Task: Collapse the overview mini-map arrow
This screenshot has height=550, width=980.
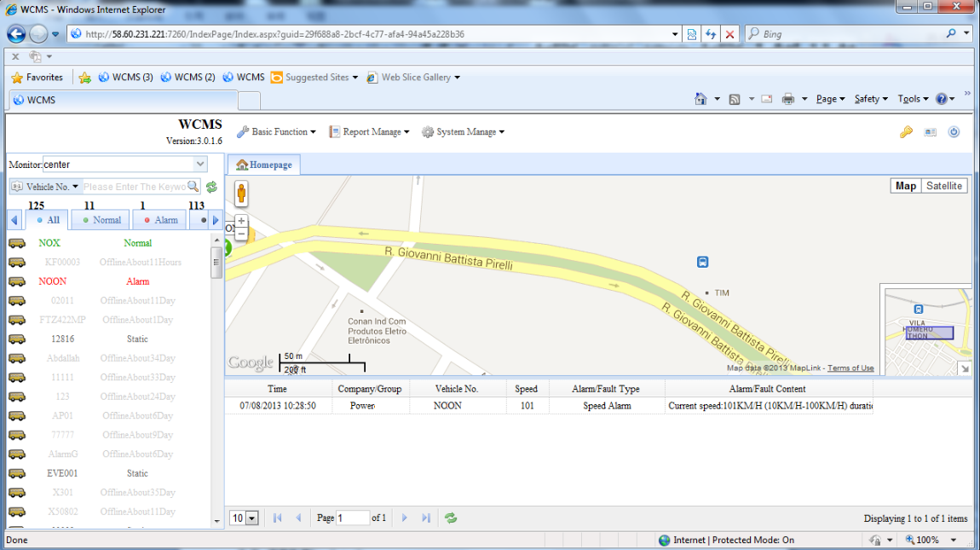Action: 964,368
